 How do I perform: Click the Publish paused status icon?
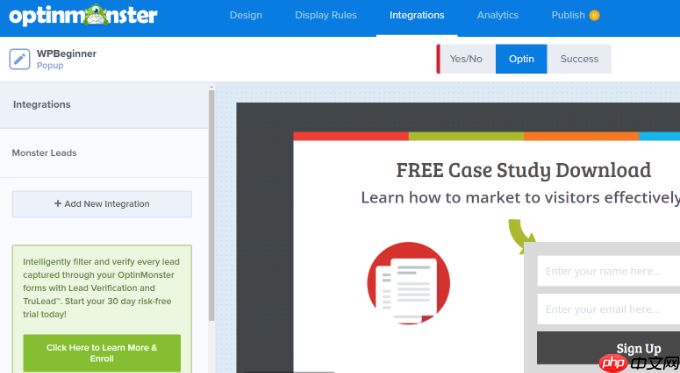tap(594, 15)
